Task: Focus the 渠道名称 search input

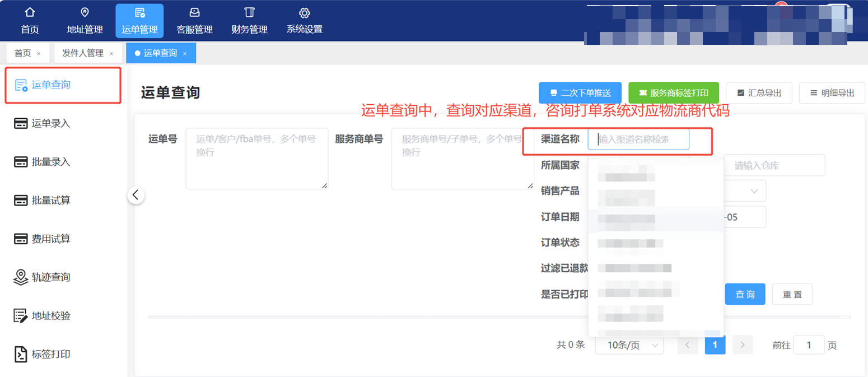Action: pos(638,139)
